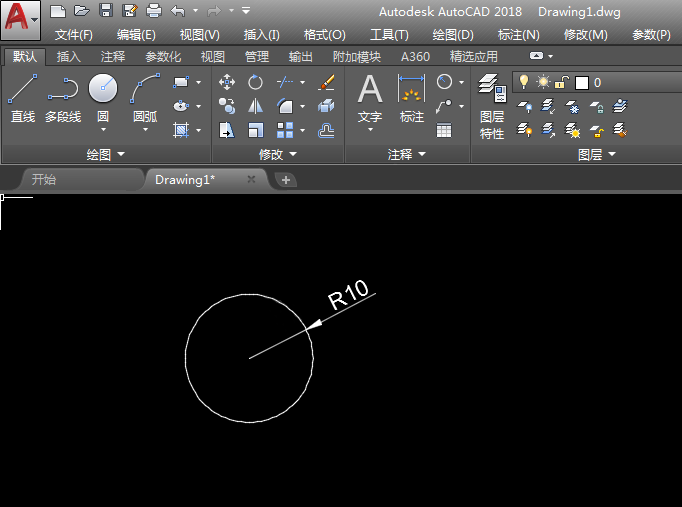Image resolution: width=682 pixels, height=507 pixels.
Task: Open the AutoCAD application menu button
Action: pos(20,19)
